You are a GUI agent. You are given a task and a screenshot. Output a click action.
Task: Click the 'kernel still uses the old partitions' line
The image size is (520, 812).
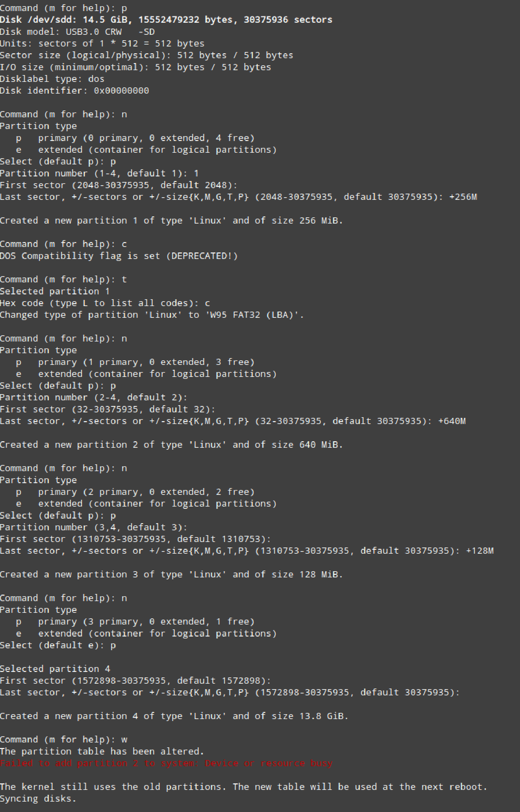(x=243, y=787)
